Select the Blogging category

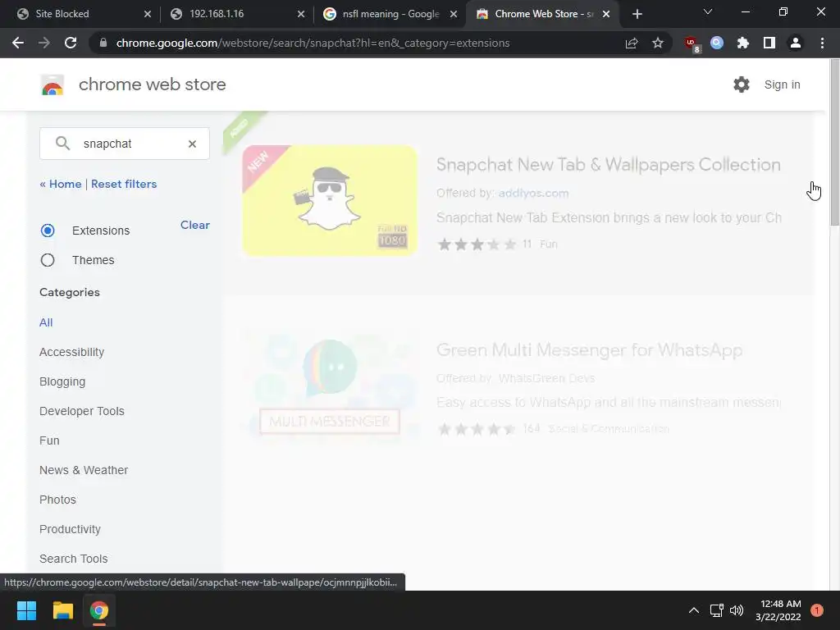click(62, 381)
